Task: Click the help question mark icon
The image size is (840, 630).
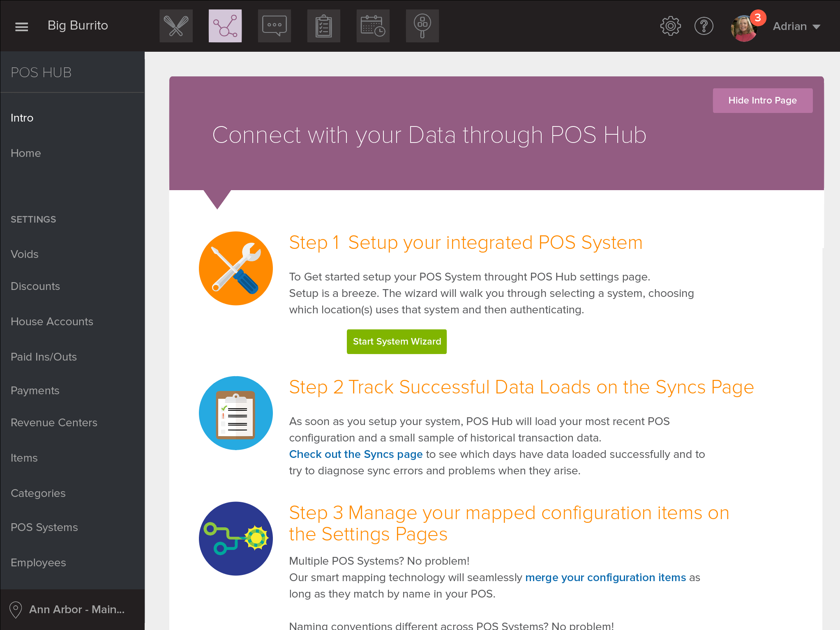Action: 704,26
